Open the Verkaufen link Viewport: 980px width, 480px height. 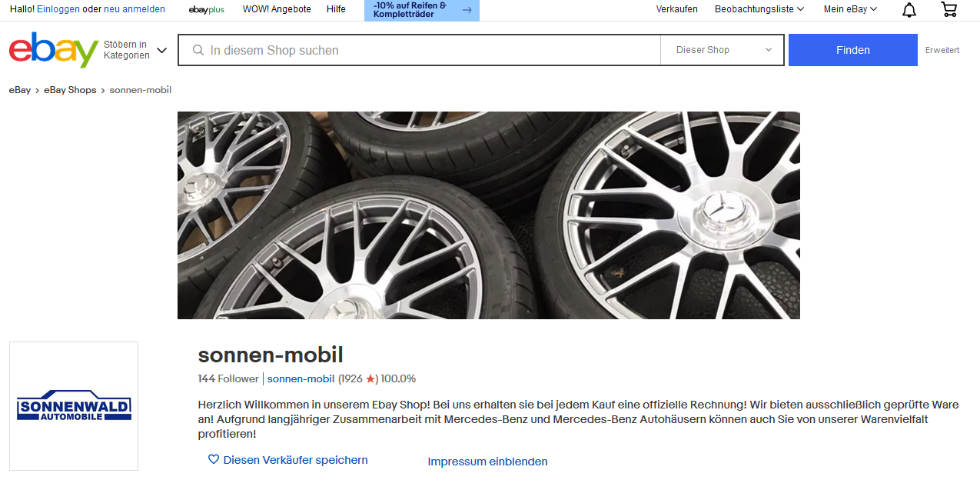click(x=677, y=9)
